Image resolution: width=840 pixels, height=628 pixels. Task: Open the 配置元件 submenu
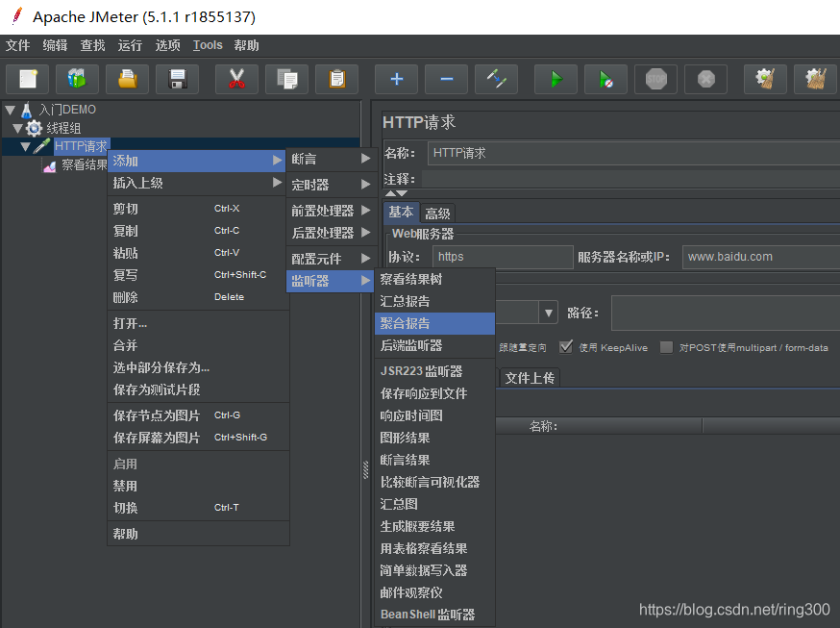[x=331, y=259]
